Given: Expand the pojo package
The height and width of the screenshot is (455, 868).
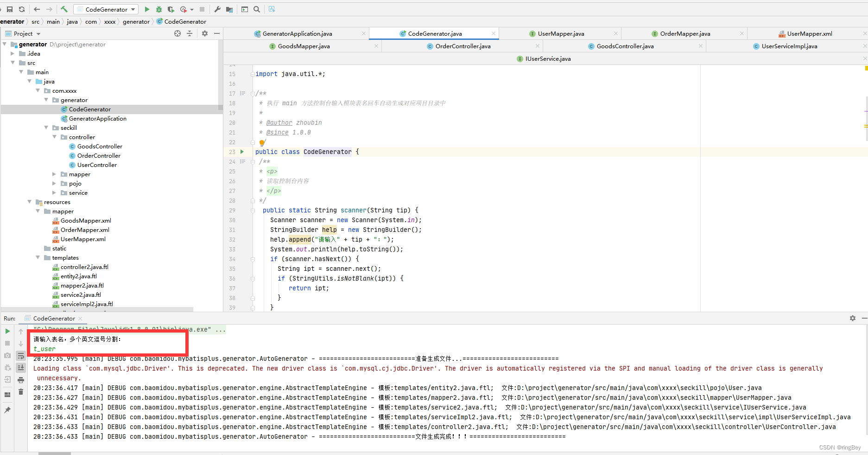Looking at the screenshot, I should pyautogui.click(x=54, y=184).
